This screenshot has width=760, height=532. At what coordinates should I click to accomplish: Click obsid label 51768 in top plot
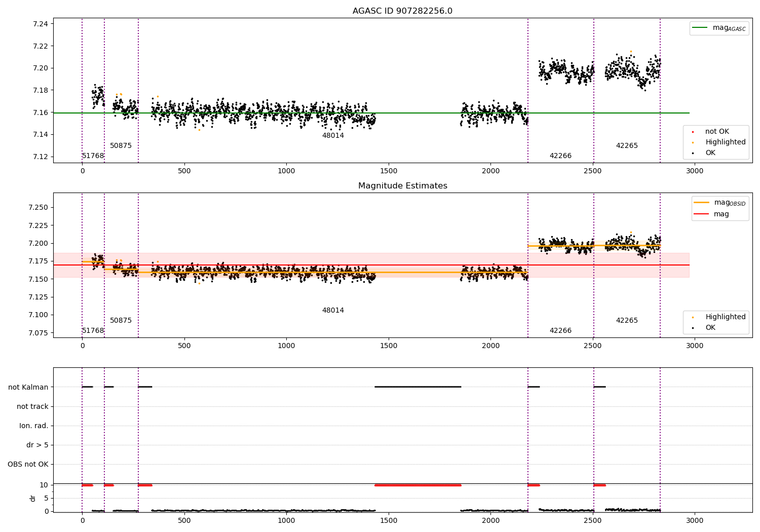(93, 156)
